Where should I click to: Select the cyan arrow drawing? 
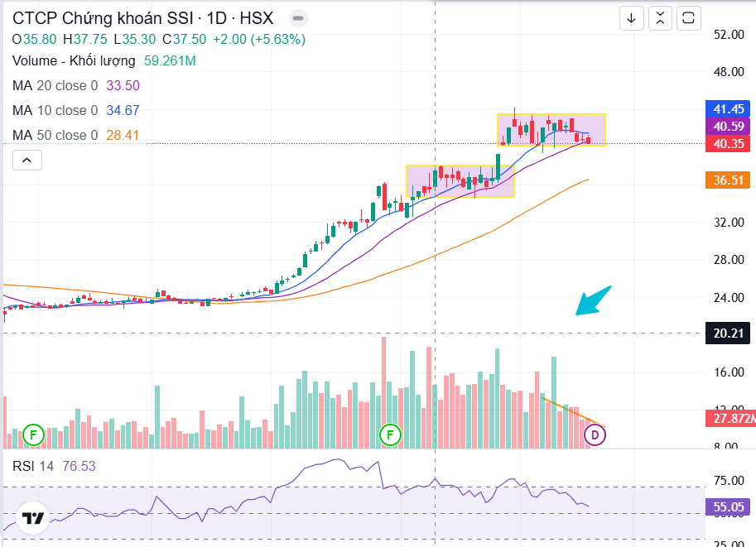pyautogui.click(x=594, y=300)
